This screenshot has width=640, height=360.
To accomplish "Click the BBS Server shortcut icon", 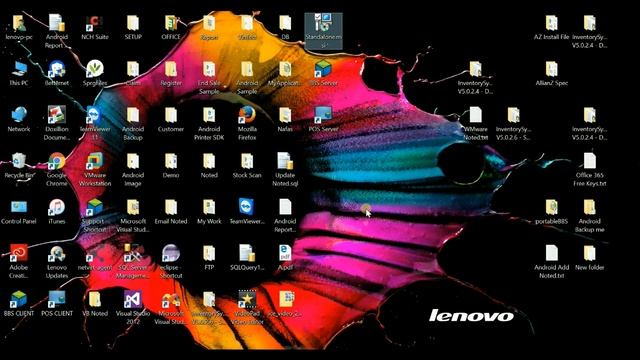I will pyautogui.click(x=323, y=69).
